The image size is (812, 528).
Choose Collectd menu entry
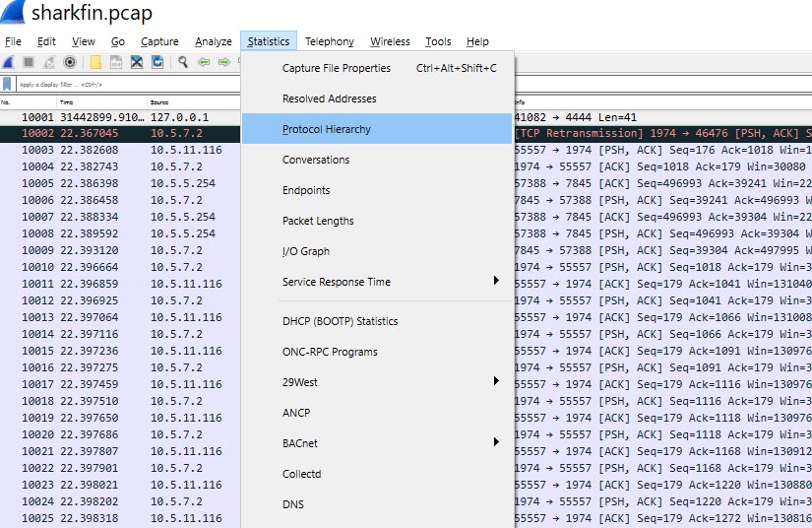pos(377,474)
